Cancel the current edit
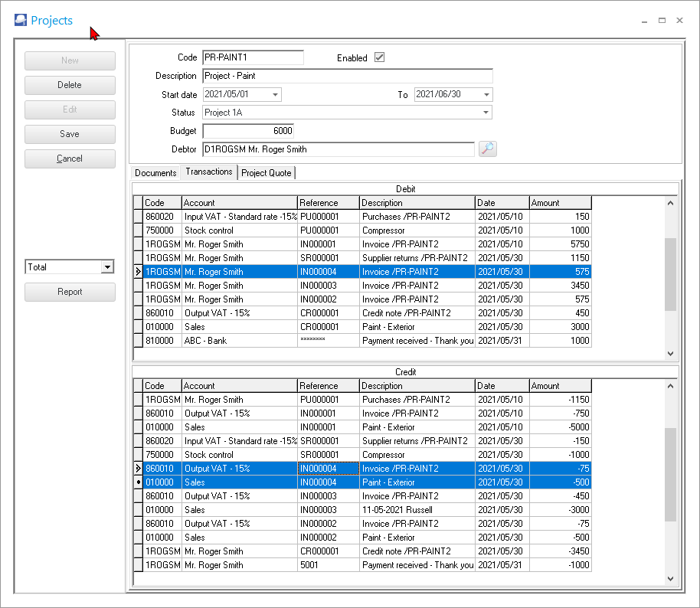The image size is (700, 608). coord(70,159)
